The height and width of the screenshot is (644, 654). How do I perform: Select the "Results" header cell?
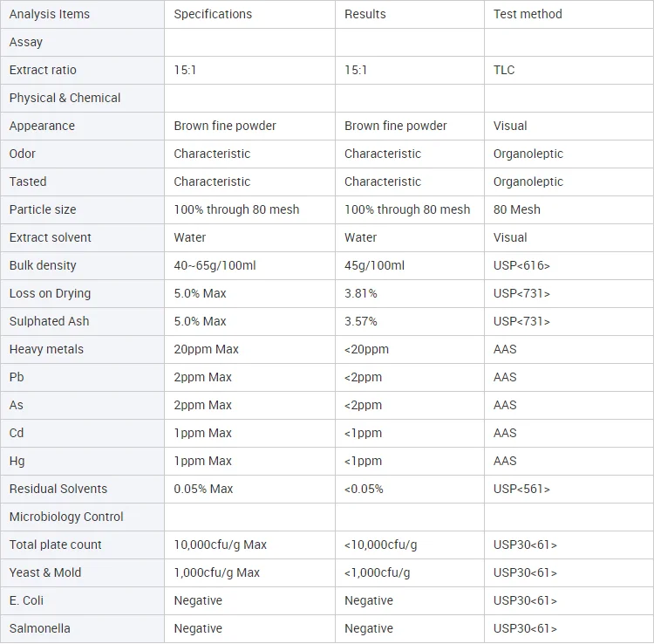pyautogui.click(x=365, y=14)
